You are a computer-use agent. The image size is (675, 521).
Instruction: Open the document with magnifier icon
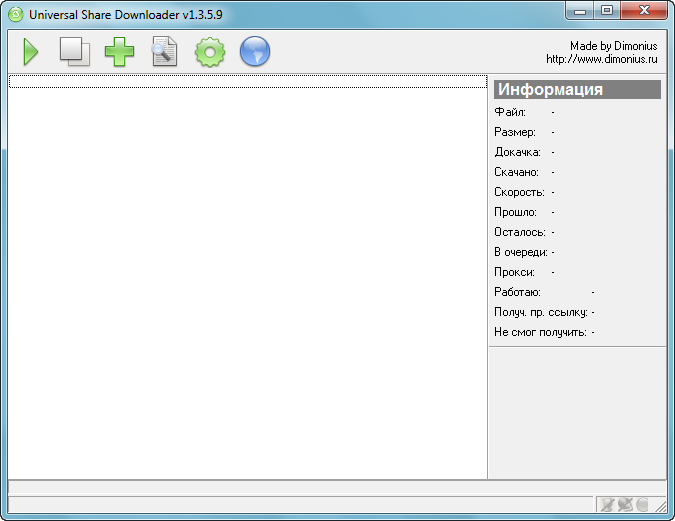coord(164,52)
